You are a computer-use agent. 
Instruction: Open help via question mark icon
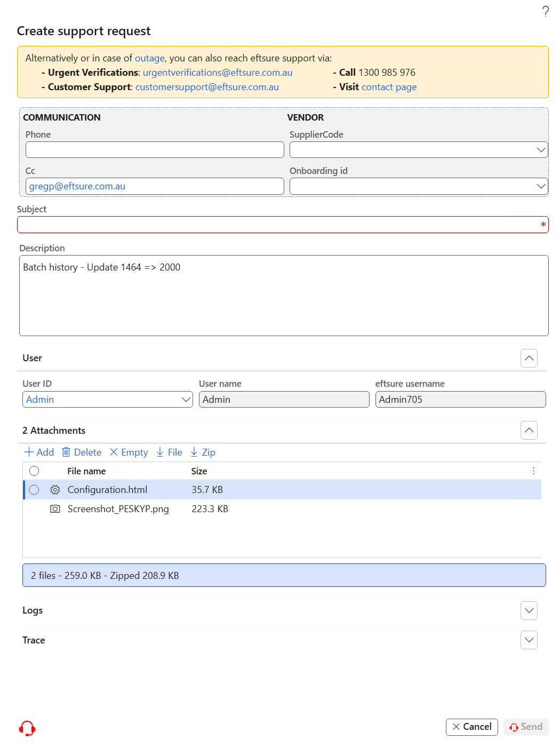(545, 11)
